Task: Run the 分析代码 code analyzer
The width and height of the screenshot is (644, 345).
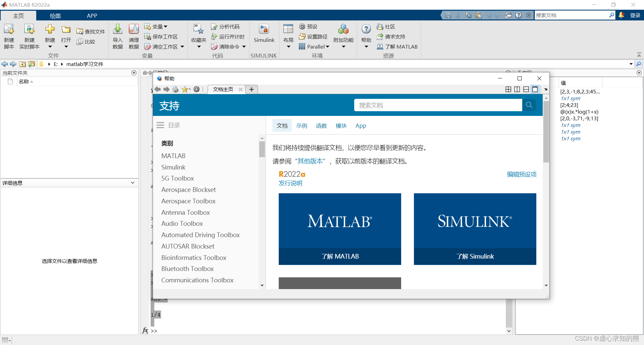Action: [x=225, y=26]
